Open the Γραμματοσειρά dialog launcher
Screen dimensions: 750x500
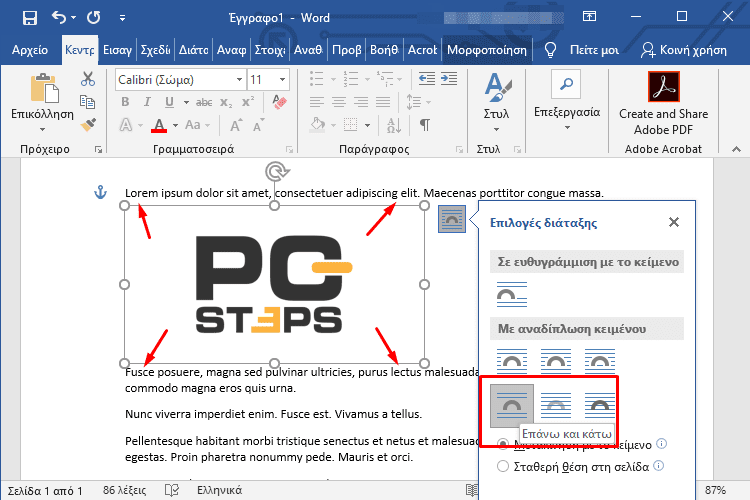click(x=289, y=150)
